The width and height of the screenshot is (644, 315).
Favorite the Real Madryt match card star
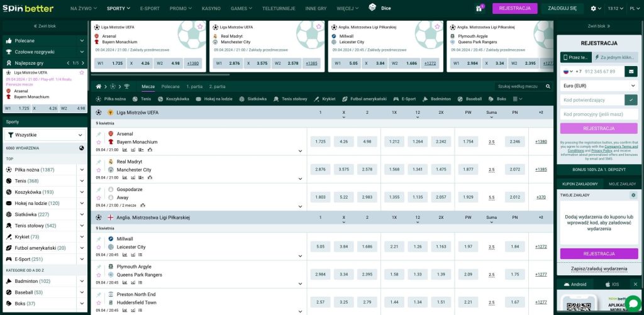click(319, 26)
